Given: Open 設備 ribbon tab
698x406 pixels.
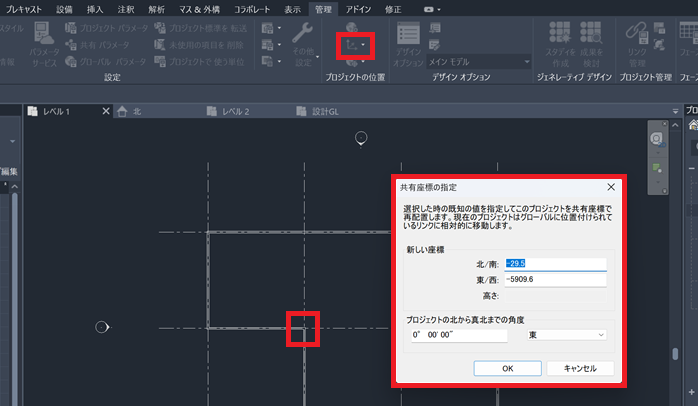Looking at the screenshot, I should (64, 9).
